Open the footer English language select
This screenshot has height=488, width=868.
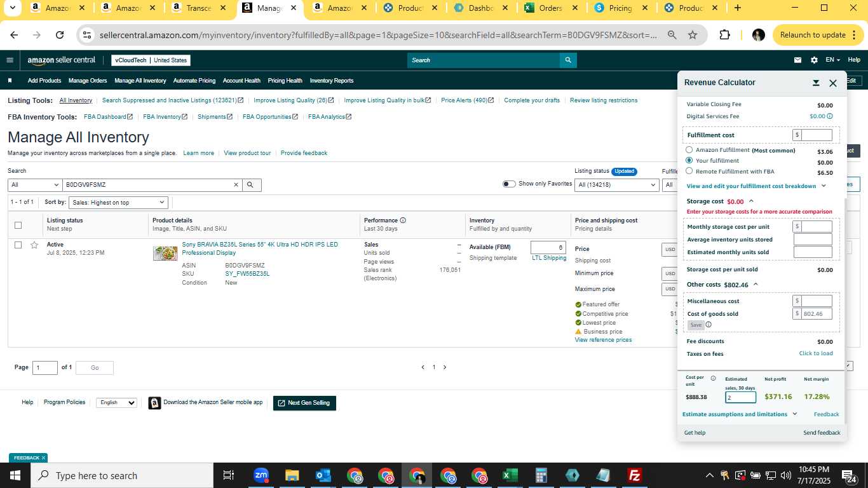tap(116, 403)
